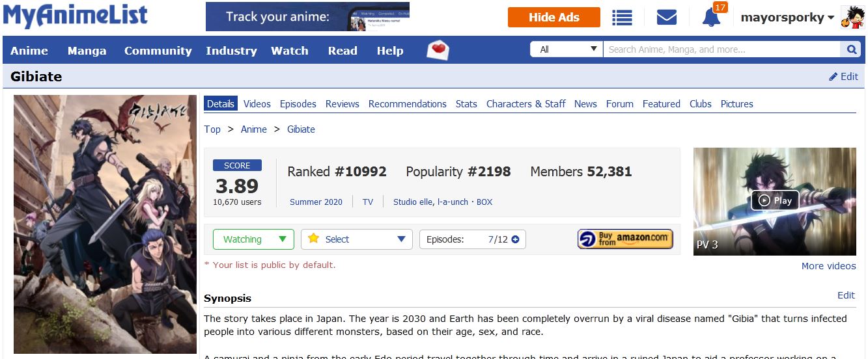Click the 10,670 users text

click(237, 202)
